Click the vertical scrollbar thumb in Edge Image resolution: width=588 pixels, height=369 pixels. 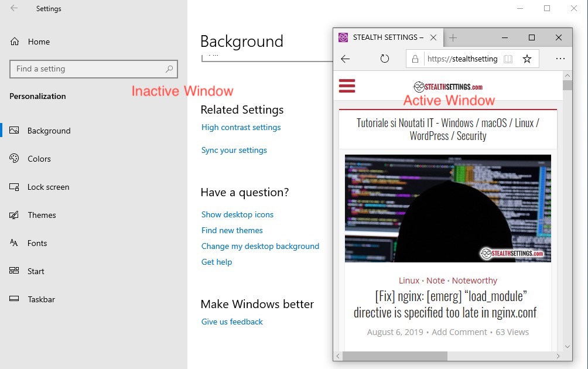[x=568, y=85]
